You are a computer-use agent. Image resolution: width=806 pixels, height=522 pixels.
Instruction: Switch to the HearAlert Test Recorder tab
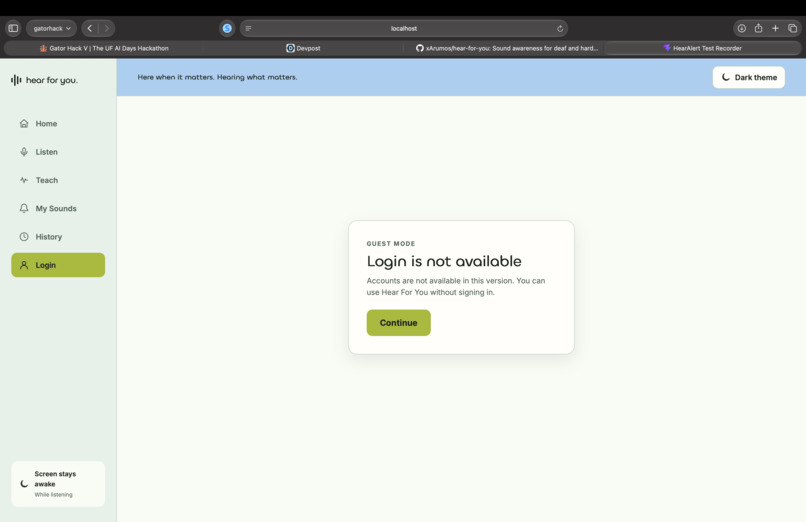tap(702, 48)
